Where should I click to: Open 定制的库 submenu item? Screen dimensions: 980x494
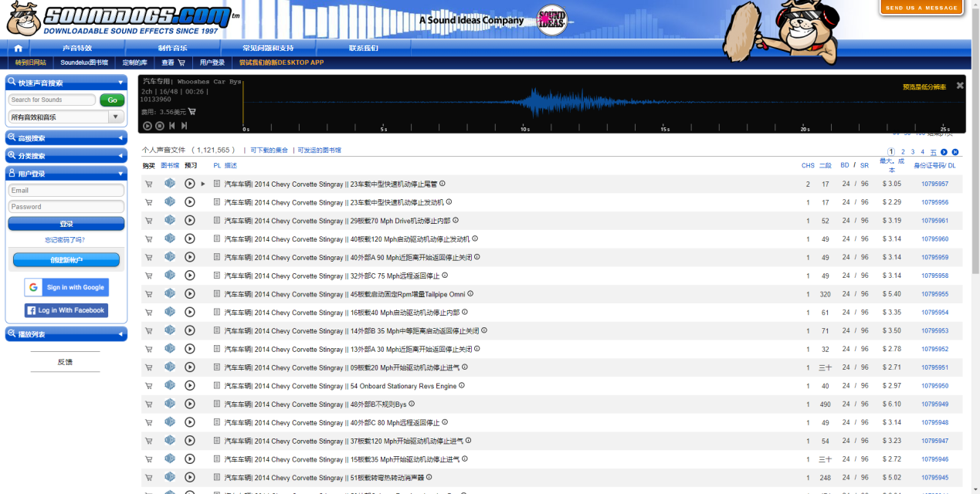135,63
